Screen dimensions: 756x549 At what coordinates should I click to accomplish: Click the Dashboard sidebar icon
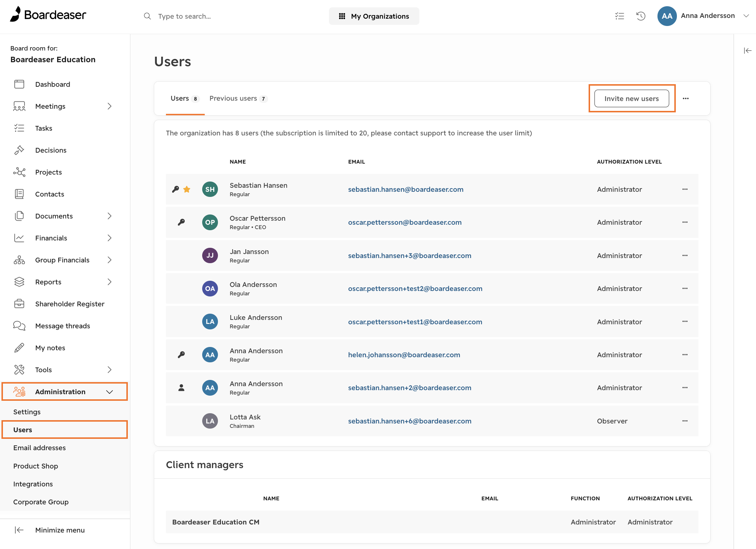point(19,84)
